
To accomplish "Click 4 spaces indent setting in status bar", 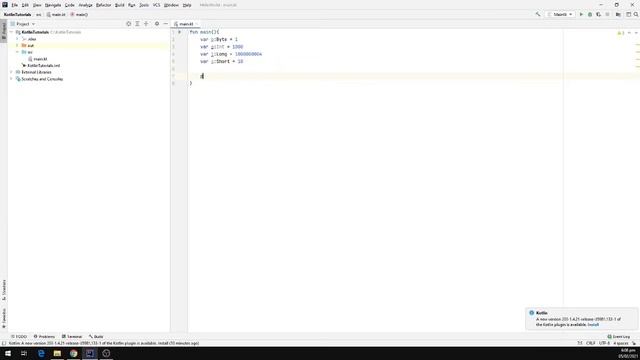I will pos(620,343).
